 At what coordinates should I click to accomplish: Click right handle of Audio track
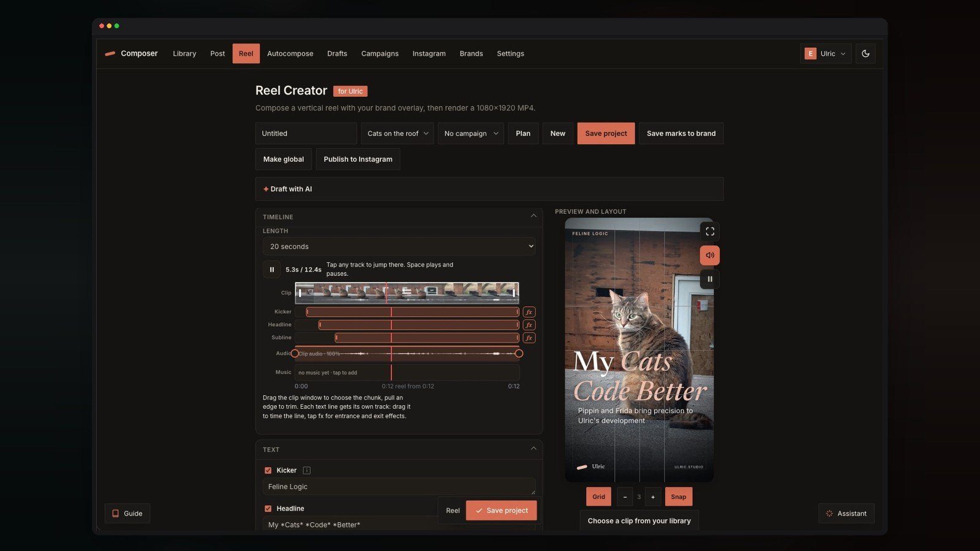pyautogui.click(x=519, y=354)
